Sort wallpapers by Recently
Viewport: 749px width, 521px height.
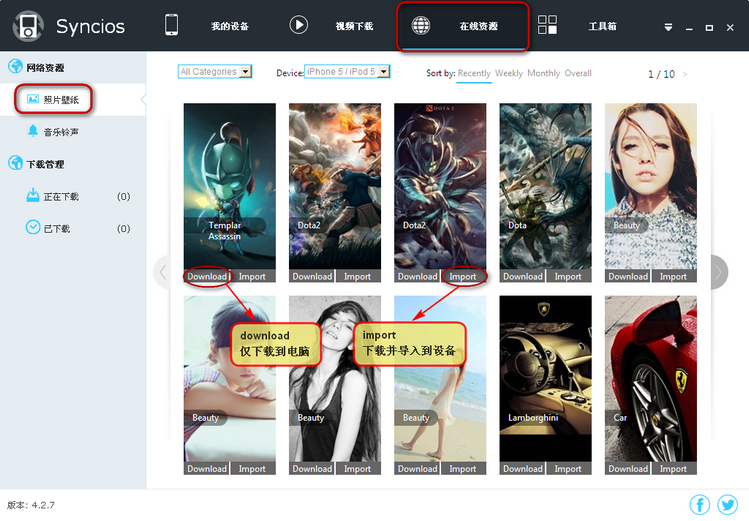(x=474, y=73)
